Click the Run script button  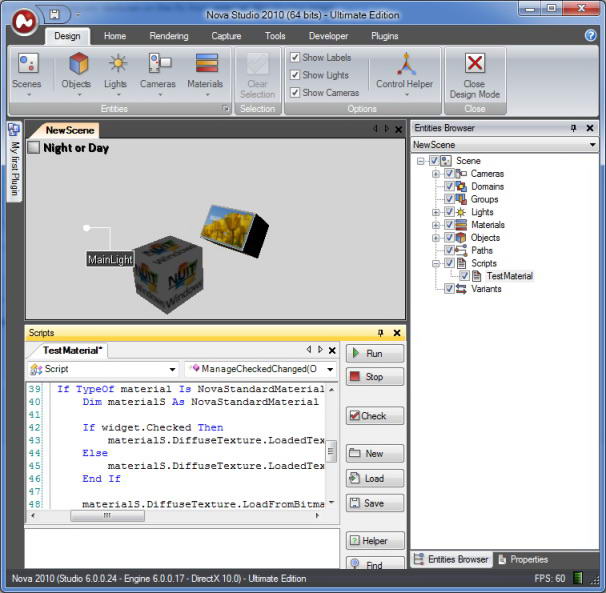(374, 354)
